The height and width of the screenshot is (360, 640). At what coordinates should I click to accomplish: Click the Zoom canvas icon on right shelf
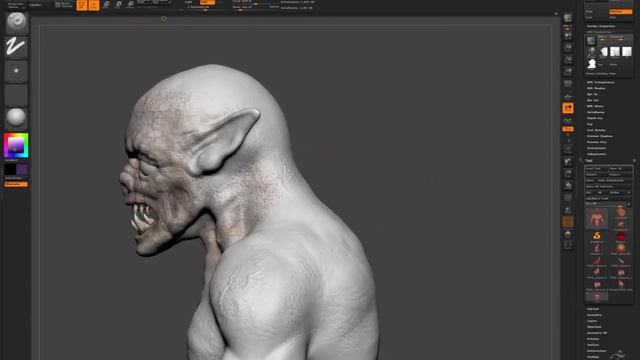coord(568,48)
